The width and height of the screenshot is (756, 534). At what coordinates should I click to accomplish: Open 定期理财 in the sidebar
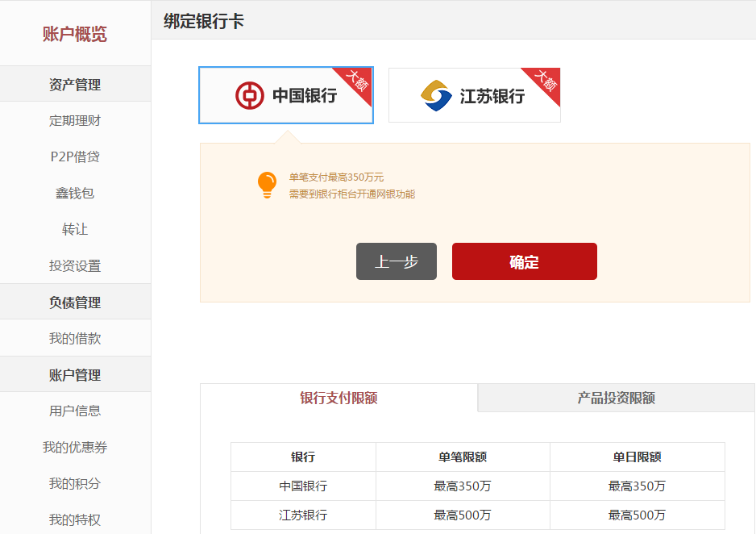point(75,120)
